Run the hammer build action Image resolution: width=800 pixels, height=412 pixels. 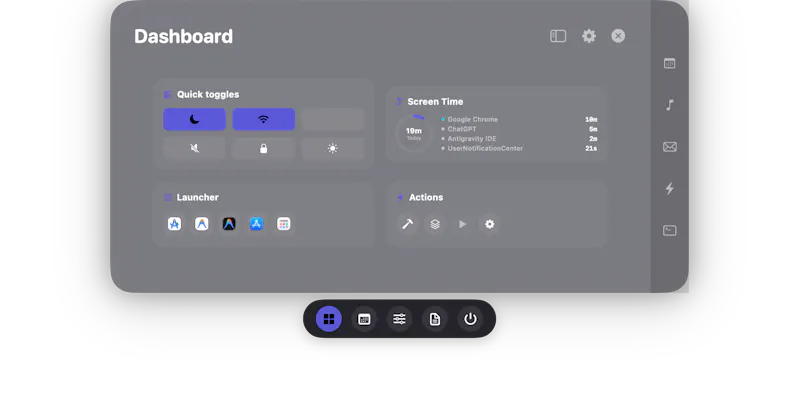coord(408,224)
